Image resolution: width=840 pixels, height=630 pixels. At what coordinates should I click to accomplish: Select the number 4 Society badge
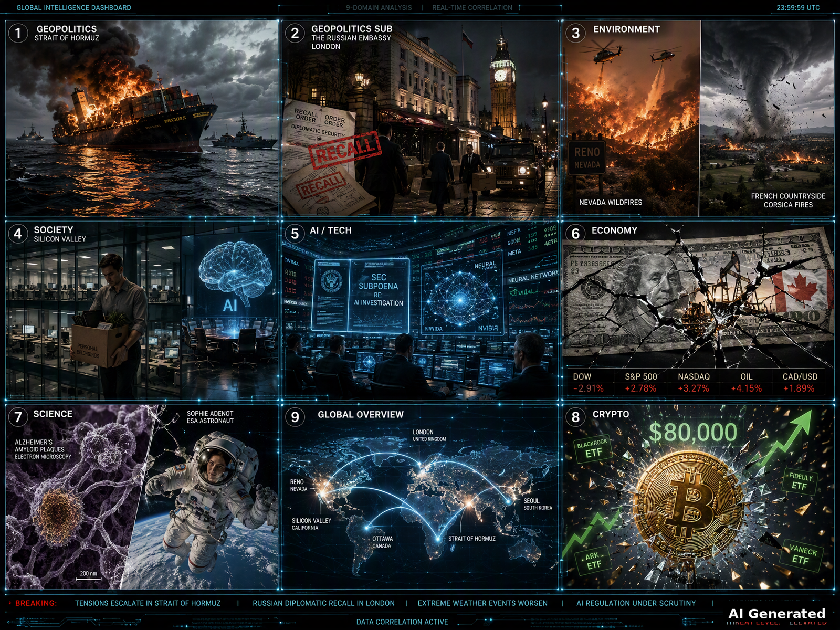18,234
